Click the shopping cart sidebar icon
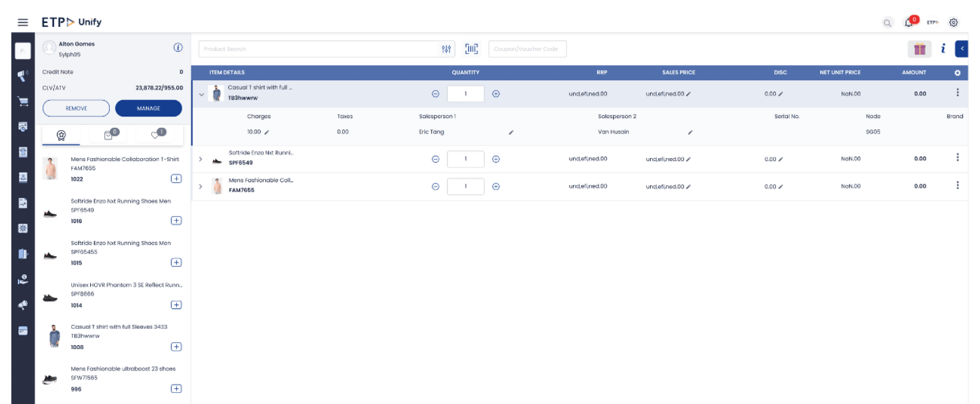This screenshot has width=980, height=404. point(23,101)
